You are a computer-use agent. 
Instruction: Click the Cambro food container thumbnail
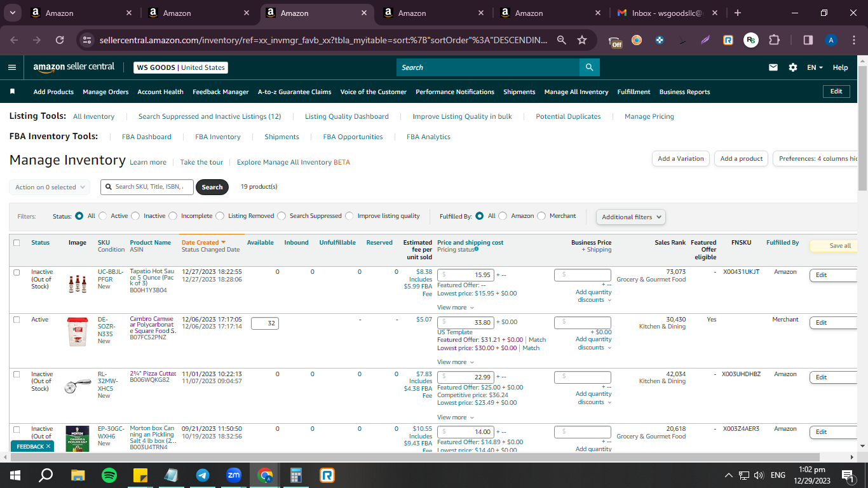pyautogui.click(x=77, y=332)
